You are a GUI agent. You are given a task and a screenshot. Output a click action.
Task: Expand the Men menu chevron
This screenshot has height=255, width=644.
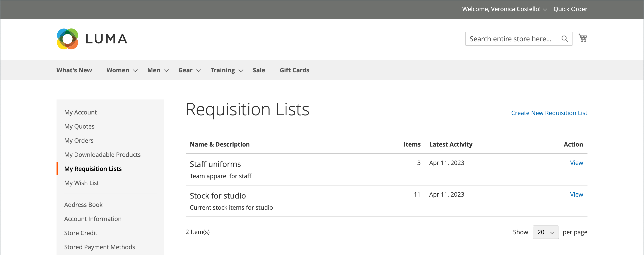[x=166, y=71]
